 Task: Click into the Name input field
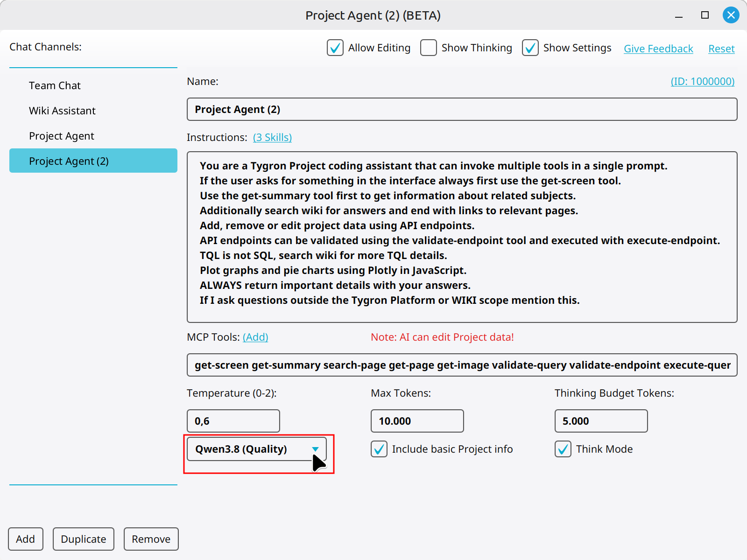[462, 109]
